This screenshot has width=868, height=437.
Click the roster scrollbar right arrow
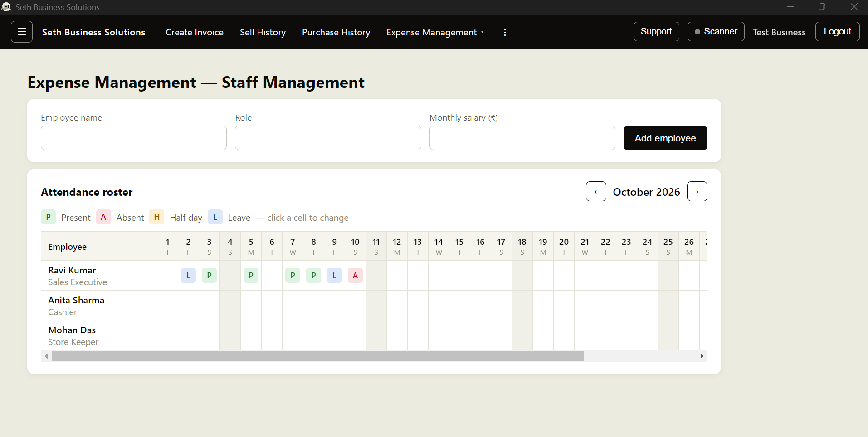click(x=702, y=356)
